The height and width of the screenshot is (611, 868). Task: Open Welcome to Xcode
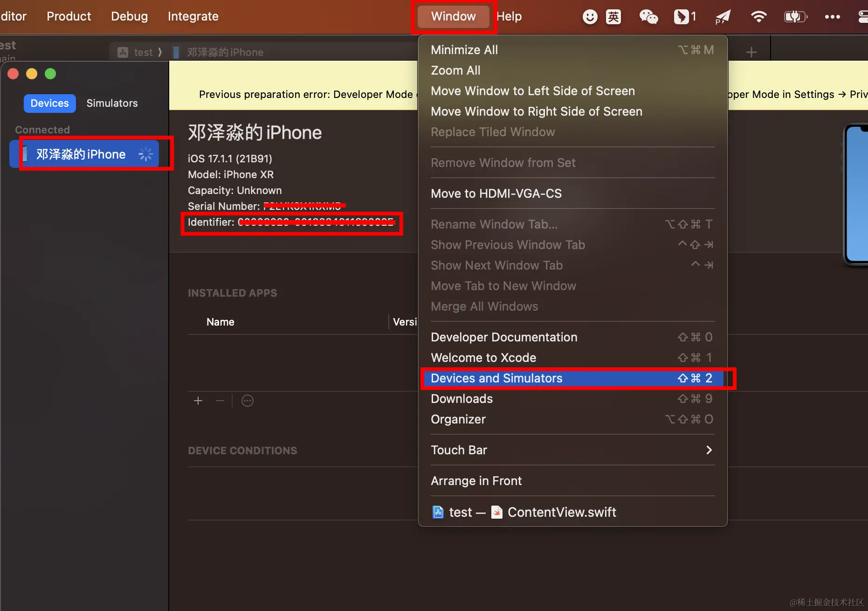pyautogui.click(x=572, y=358)
